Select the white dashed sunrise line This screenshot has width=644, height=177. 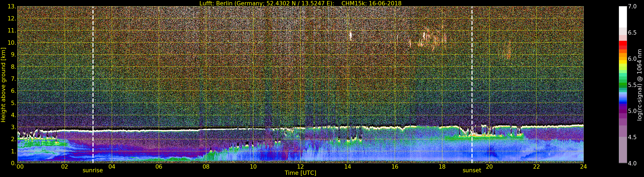point(93,85)
